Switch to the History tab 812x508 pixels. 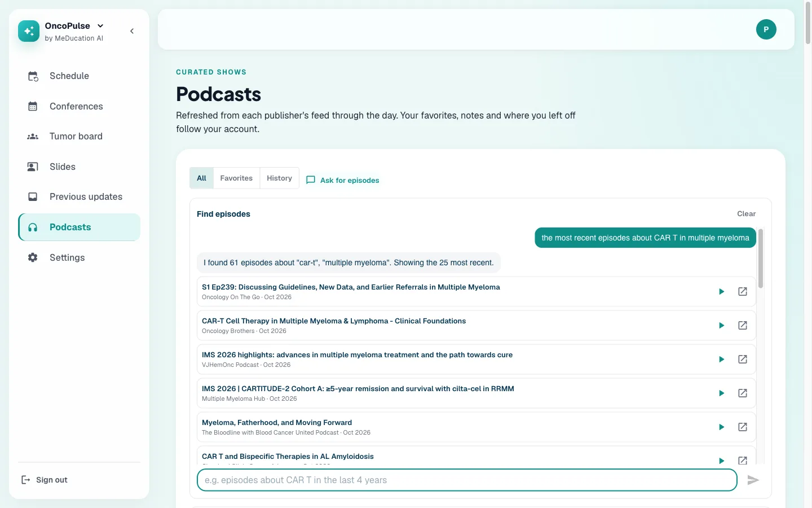[279, 178]
